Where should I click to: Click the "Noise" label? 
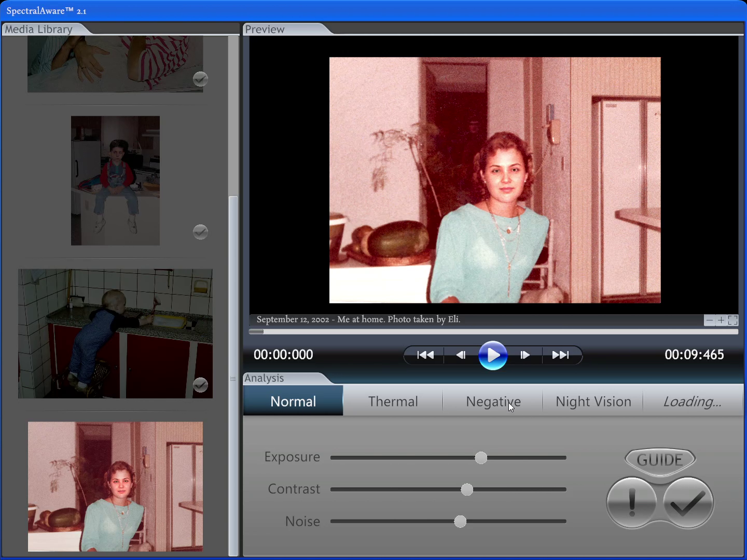coord(302,521)
